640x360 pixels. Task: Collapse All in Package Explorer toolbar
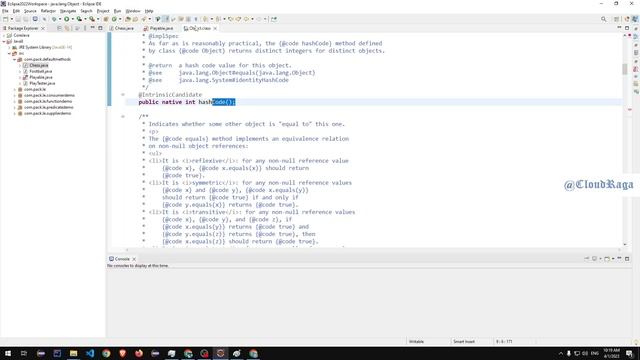[x=60, y=28]
